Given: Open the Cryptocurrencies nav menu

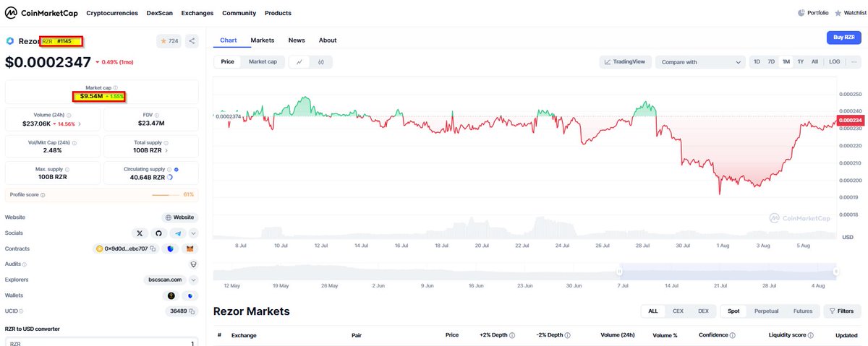Looking at the screenshot, I should (112, 13).
